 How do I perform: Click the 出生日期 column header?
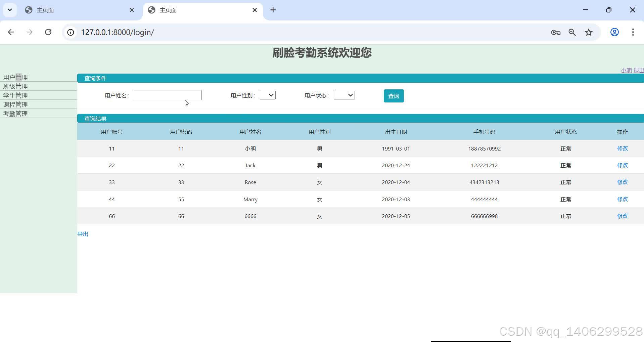[x=396, y=132]
